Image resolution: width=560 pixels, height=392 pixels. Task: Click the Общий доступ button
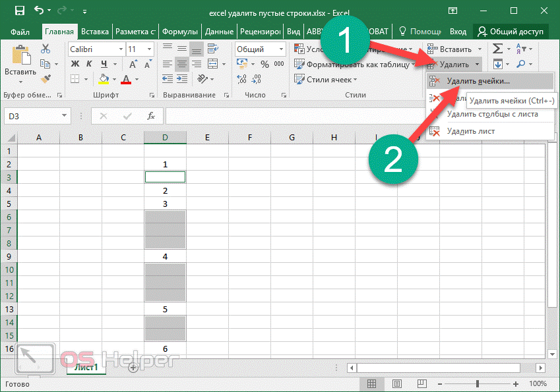(x=511, y=31)
